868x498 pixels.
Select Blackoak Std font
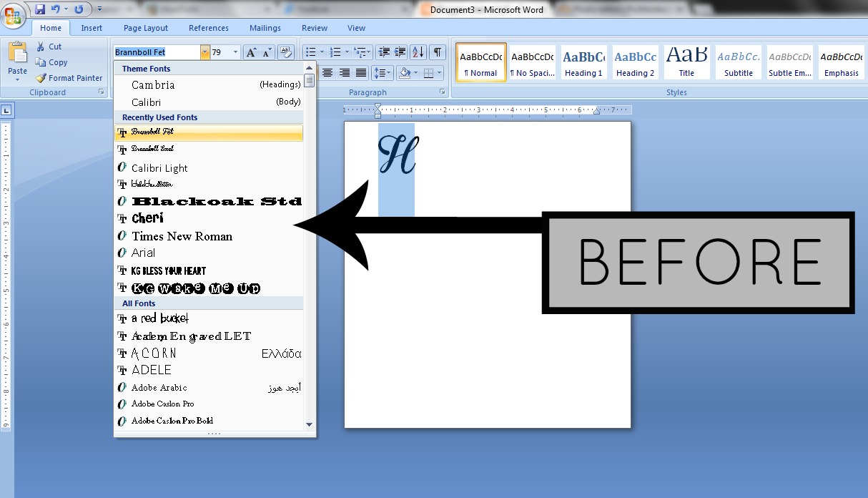[209, 201]
